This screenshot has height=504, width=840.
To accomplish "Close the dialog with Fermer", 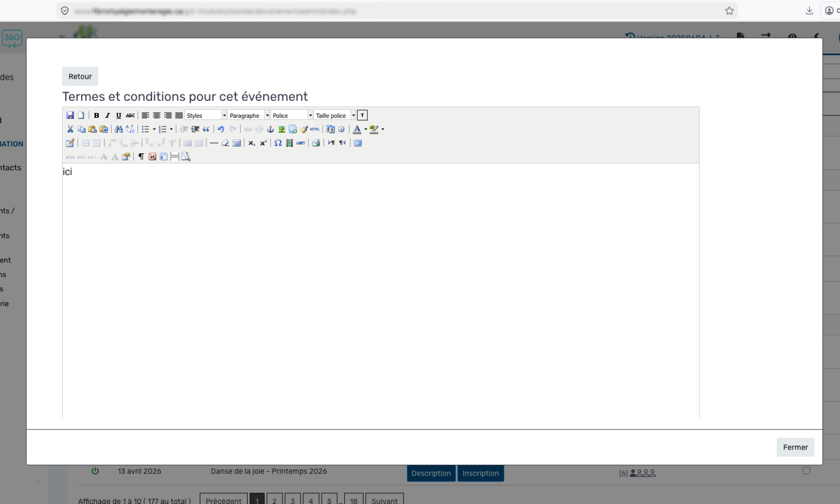I will click(795, 447).
